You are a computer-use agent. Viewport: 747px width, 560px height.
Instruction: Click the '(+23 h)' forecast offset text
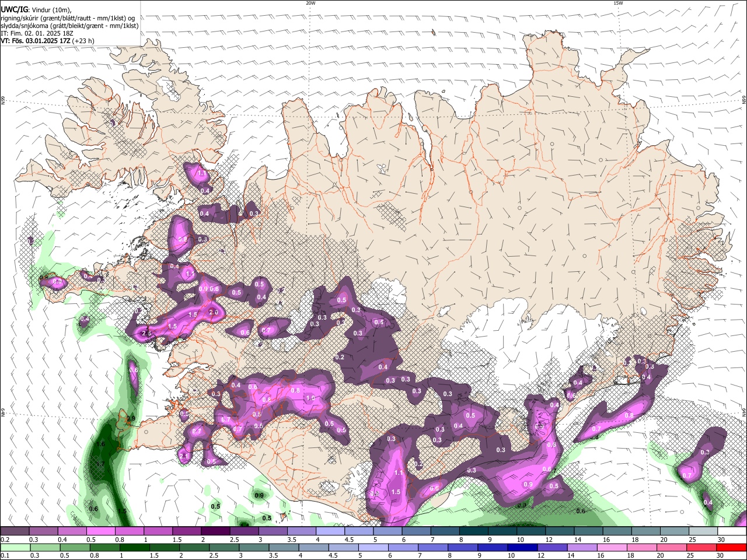click(x=84, y=41)
